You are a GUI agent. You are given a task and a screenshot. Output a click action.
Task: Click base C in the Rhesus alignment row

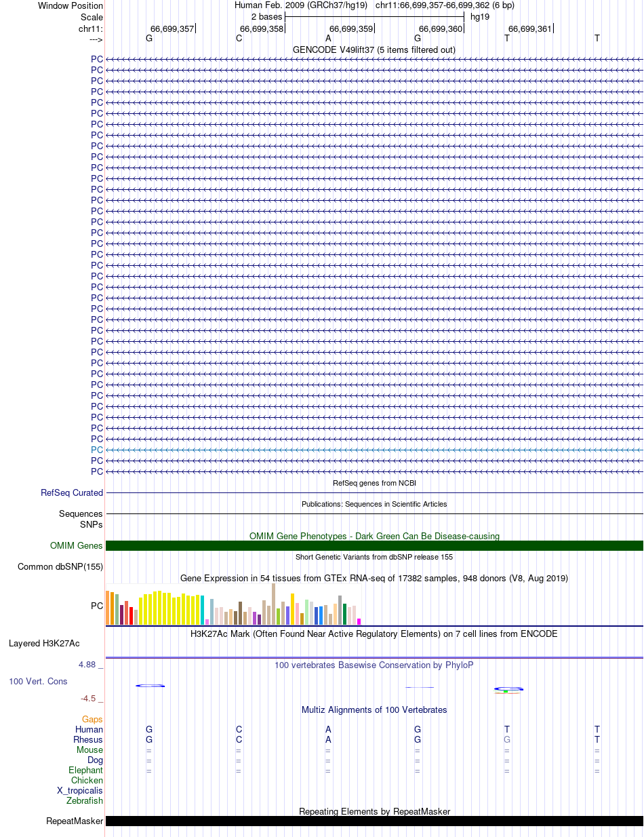[239, 739]
